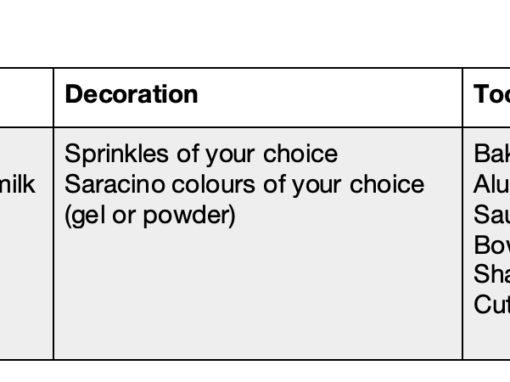Click the truncated Bak entry

click(492, 154)
